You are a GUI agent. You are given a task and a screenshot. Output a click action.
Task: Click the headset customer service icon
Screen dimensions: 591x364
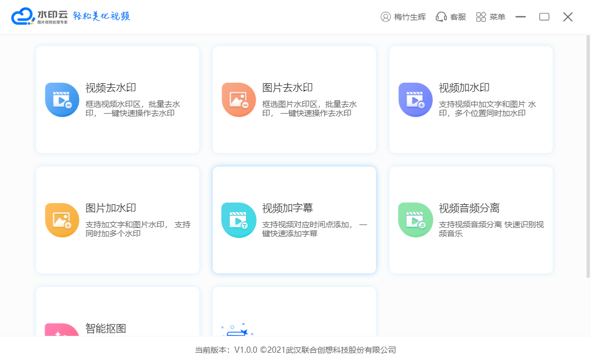pyautogui.click(x=441, y=17)
